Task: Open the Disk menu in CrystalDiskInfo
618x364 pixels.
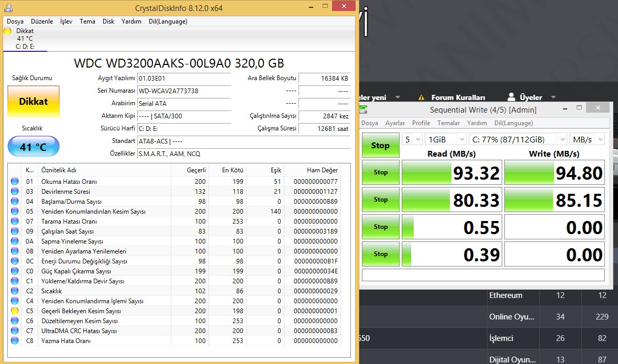Action: click(x=108, y=21)
